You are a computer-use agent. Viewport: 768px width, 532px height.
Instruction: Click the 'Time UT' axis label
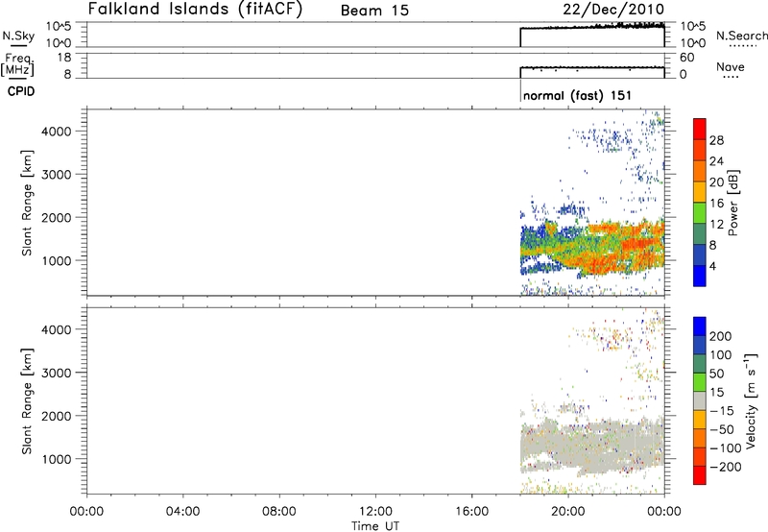375,526
